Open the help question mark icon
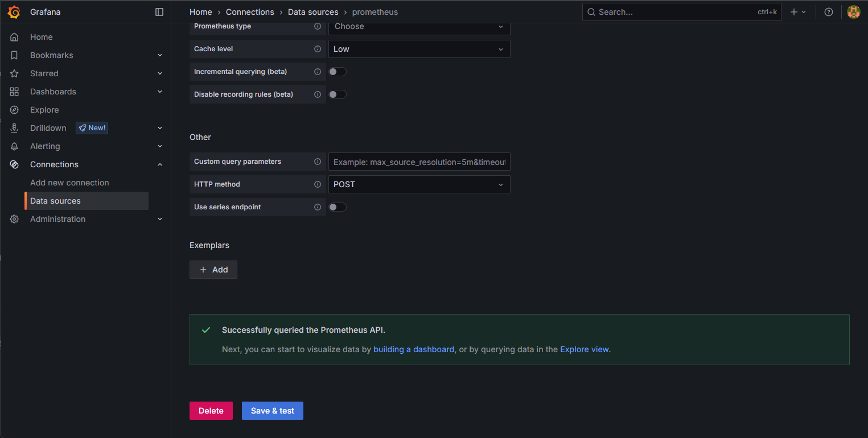 click(829, 12)
